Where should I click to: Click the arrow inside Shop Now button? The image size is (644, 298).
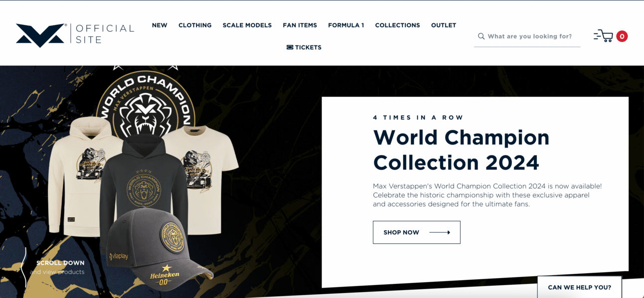[440, 232]
